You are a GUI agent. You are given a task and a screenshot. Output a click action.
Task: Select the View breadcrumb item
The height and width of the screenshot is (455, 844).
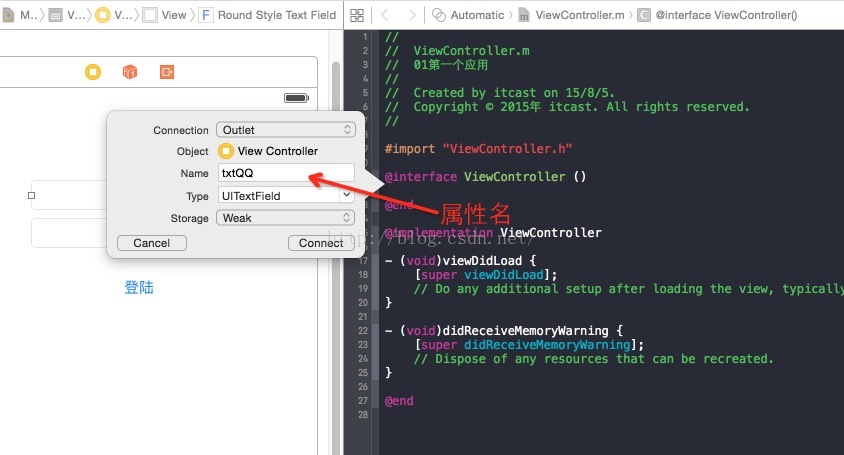coord(166,15)
